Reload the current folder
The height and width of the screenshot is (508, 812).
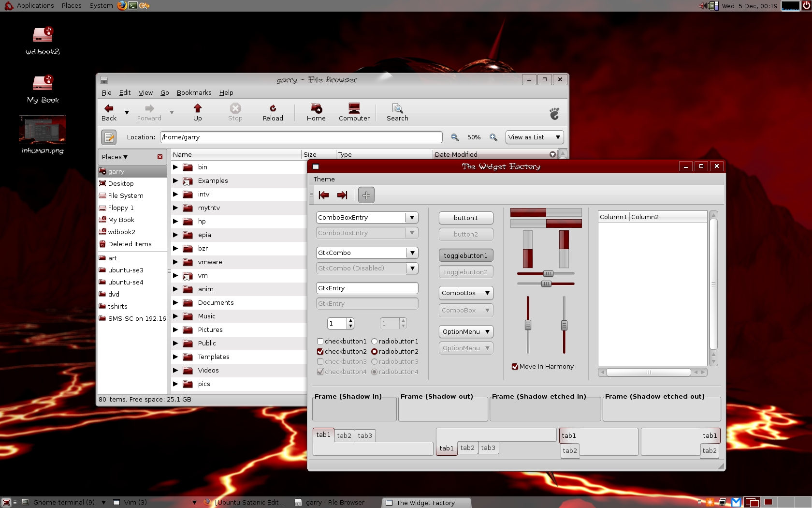[273, 109]
